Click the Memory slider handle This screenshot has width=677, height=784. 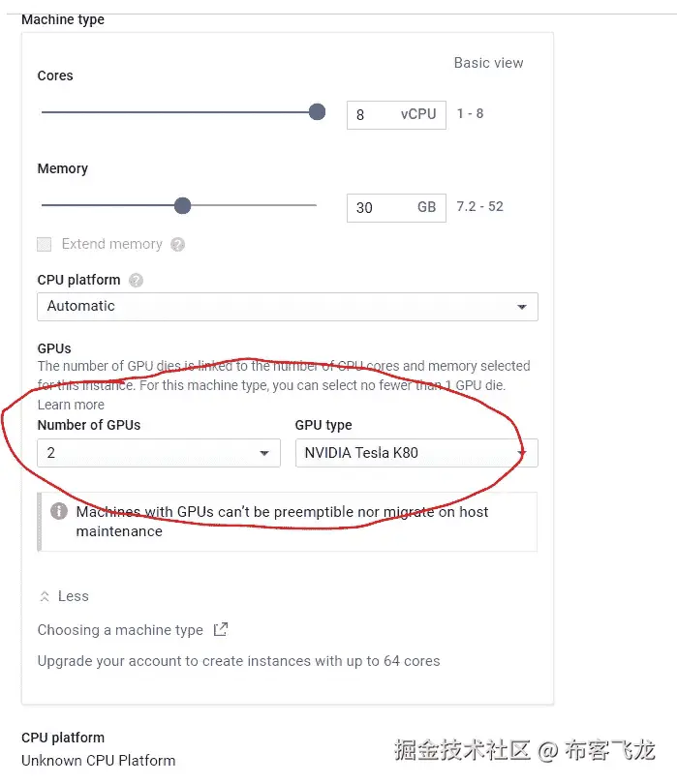[182, 205]
